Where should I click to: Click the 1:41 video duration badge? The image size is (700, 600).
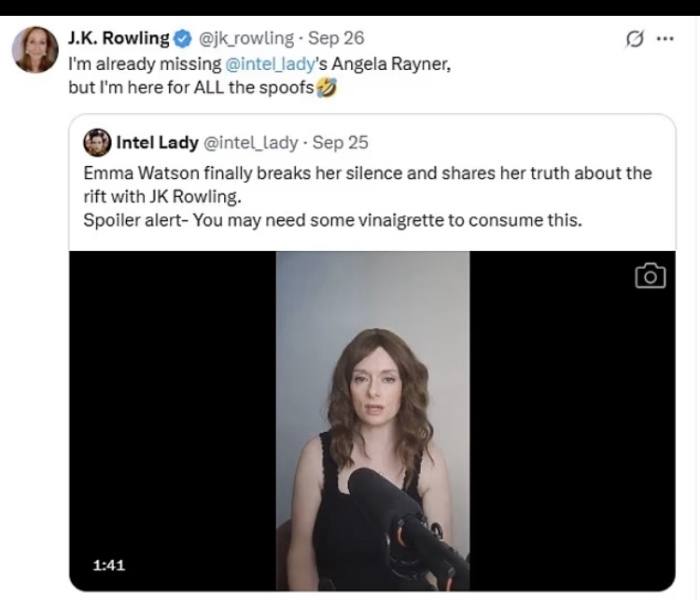point(108,565)
